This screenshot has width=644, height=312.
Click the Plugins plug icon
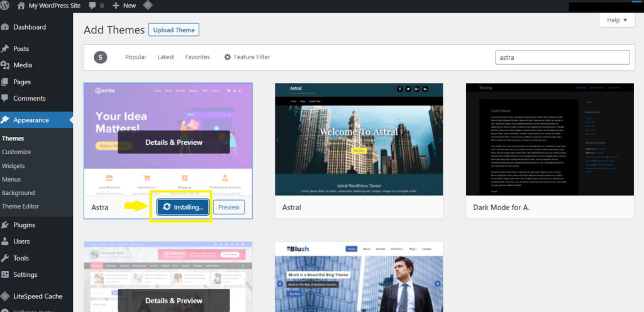point(5,225)
